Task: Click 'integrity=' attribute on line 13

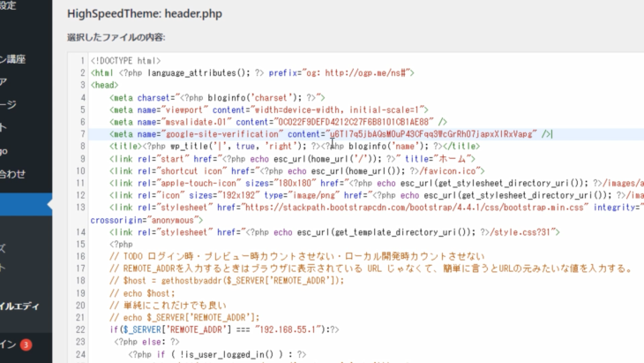Action: pos(616,208)
